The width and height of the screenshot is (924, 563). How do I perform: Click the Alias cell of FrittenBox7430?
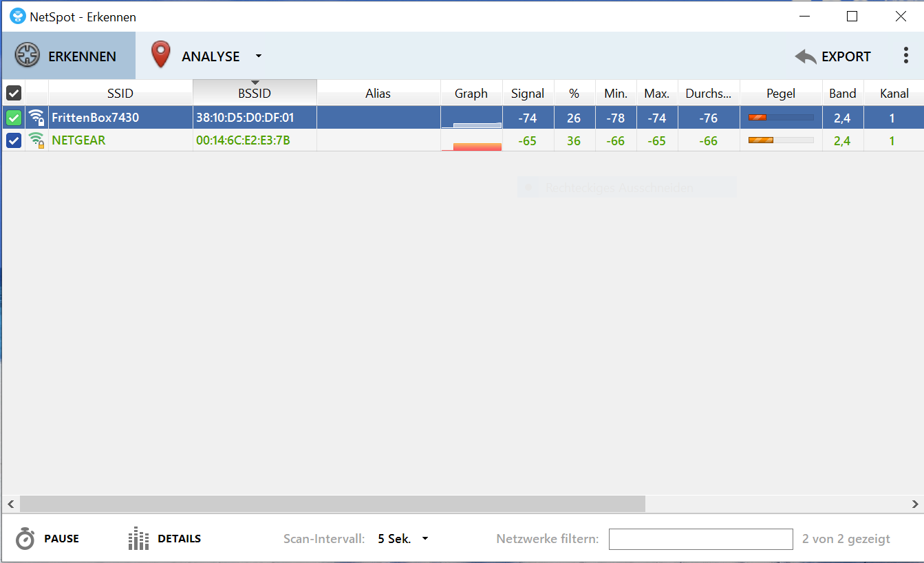click(x=378, y=118)
